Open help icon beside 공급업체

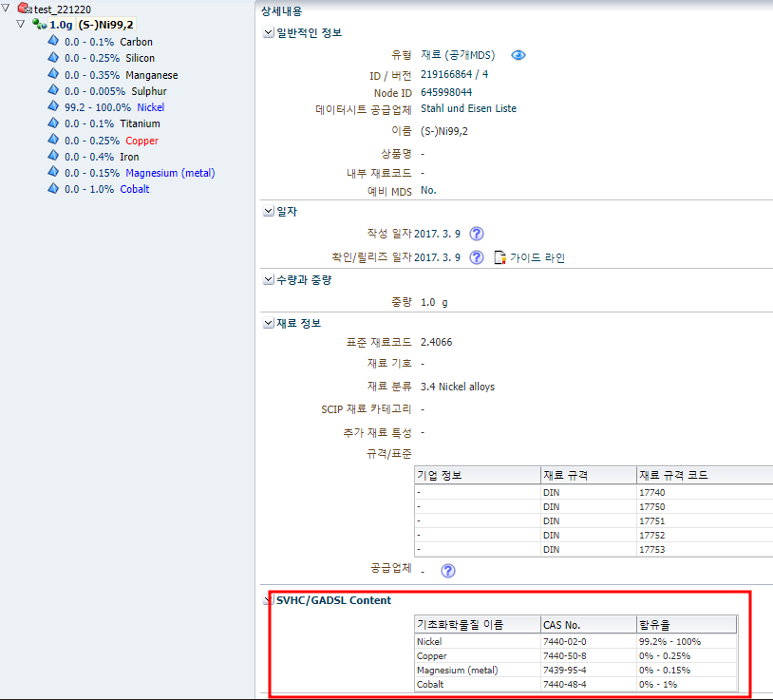click(x=447, y=570)
